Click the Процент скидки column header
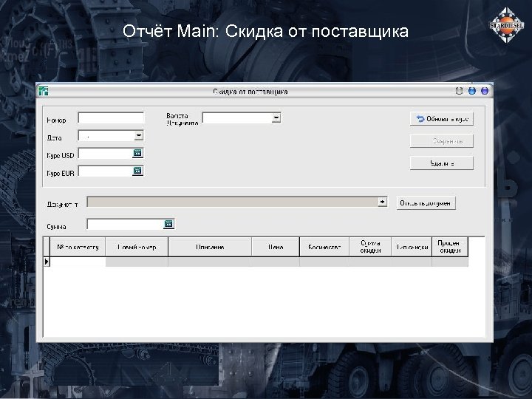The image size is (532, 399). click(x=450, y=247)
